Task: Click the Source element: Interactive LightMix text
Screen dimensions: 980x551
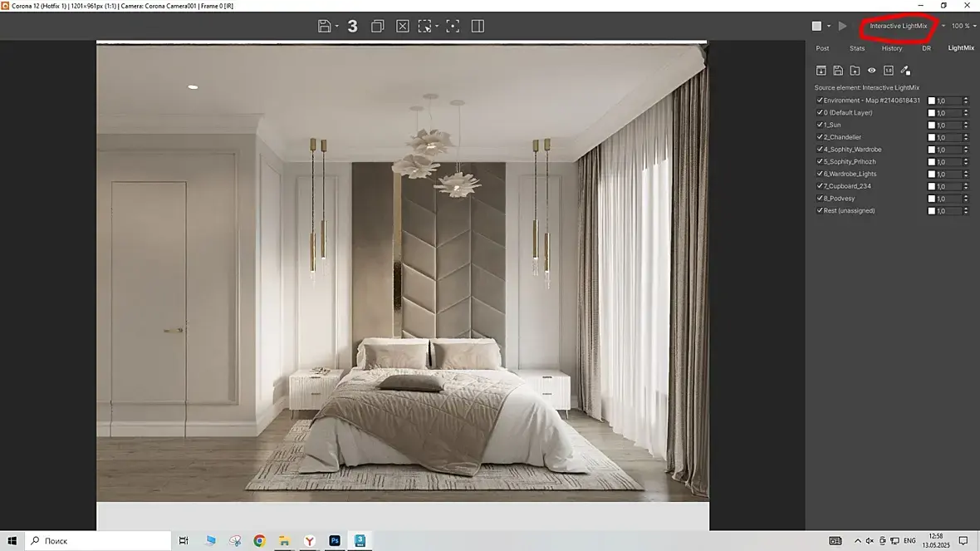Action: 867,87
